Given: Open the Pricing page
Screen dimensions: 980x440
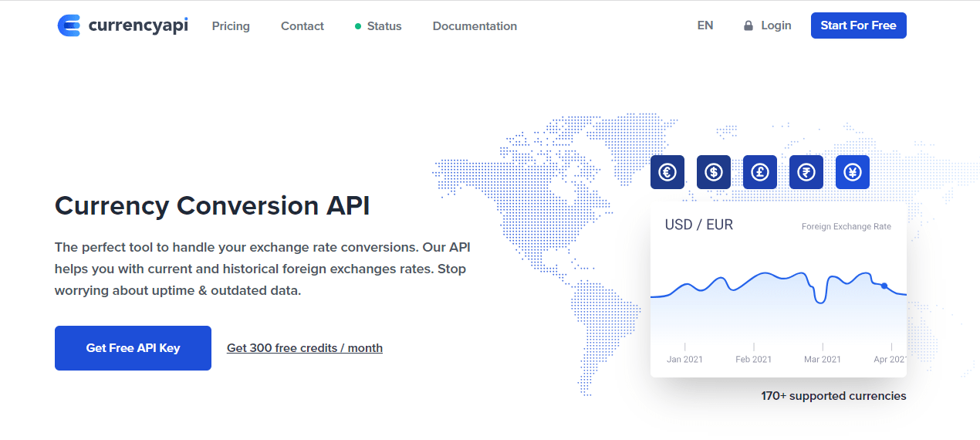Looking at the screenshot, I should click(x=231, y=26).
